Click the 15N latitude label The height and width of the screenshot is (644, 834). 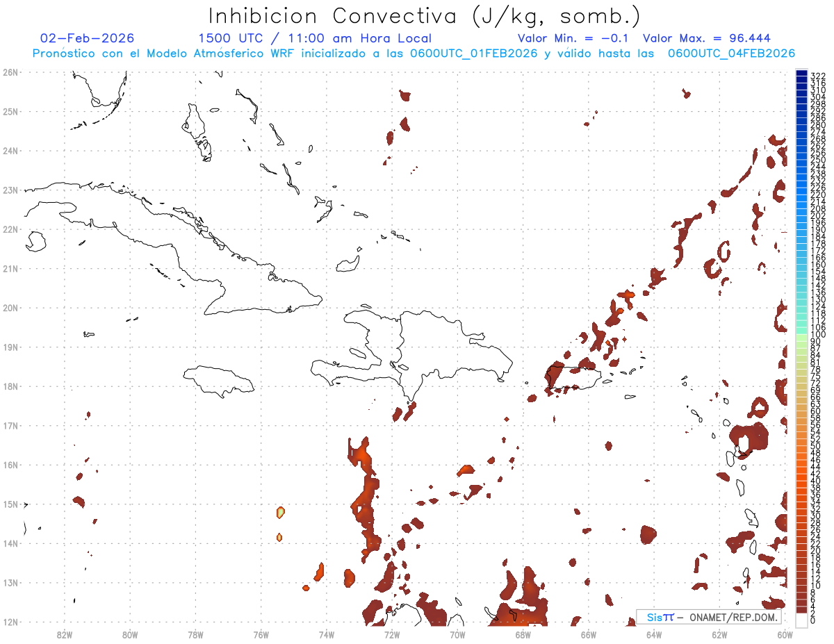tap(10, 504)
